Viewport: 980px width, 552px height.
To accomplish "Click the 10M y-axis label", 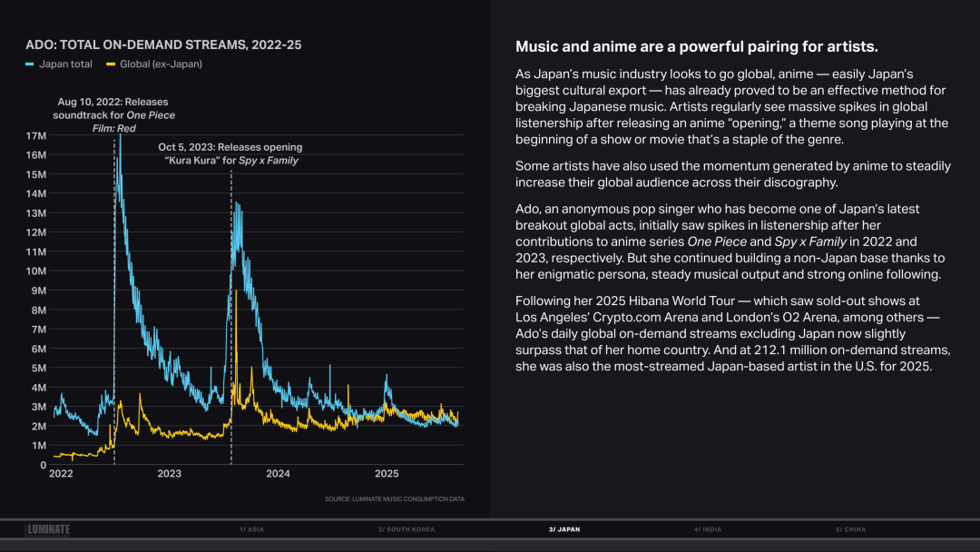I will click(37, 271).
